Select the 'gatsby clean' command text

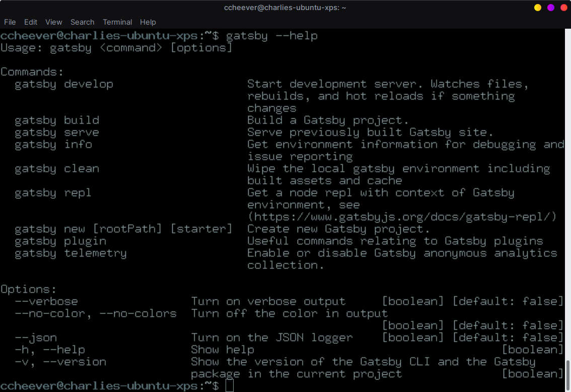point(55,168)
